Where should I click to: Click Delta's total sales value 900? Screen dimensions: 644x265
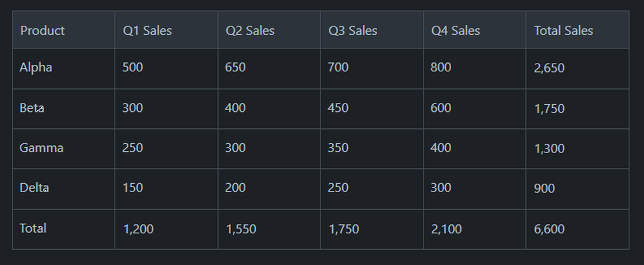coord(544,188)
